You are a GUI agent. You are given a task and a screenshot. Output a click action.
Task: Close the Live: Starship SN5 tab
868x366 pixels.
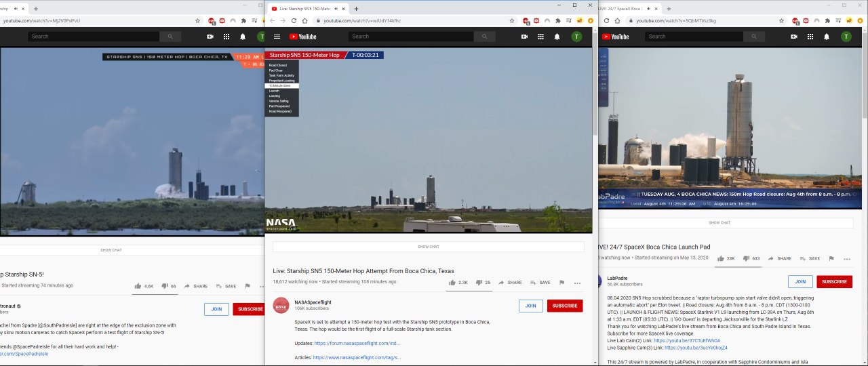tap(344, 9)
